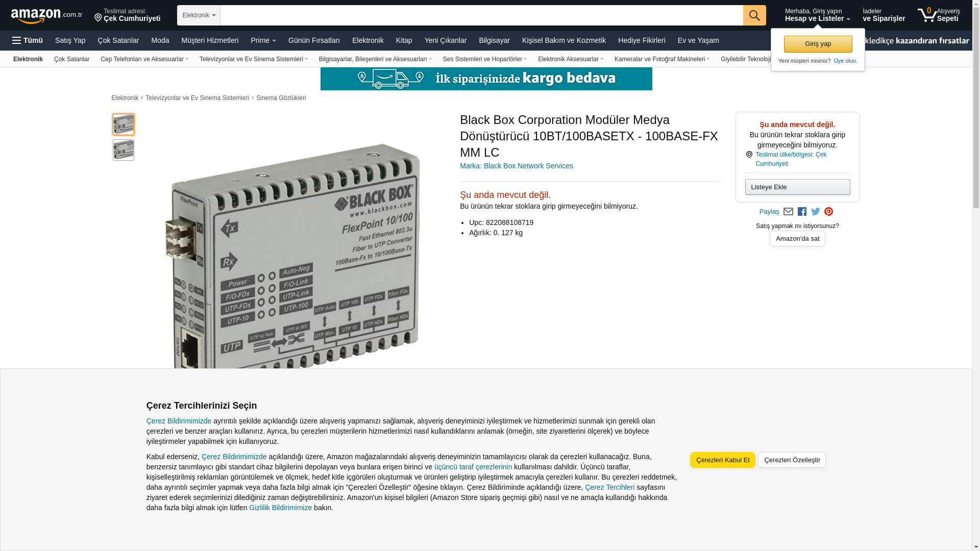Open Marka: Black Box Network Services link
Image resolution: width=980 pixels, height=551 pixels.
[x=516, y=166]
